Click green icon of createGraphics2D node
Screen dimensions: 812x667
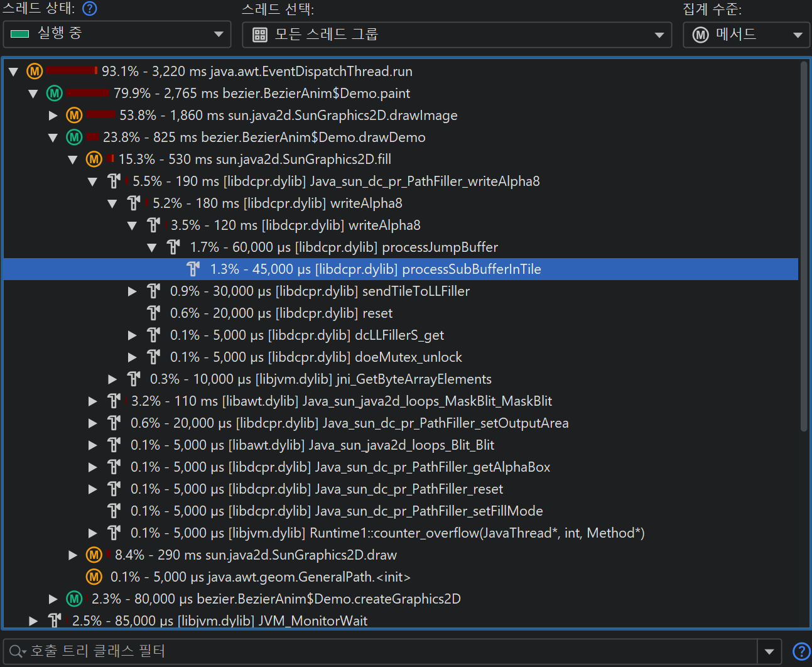pyautogui.click(x=74, y=599)
